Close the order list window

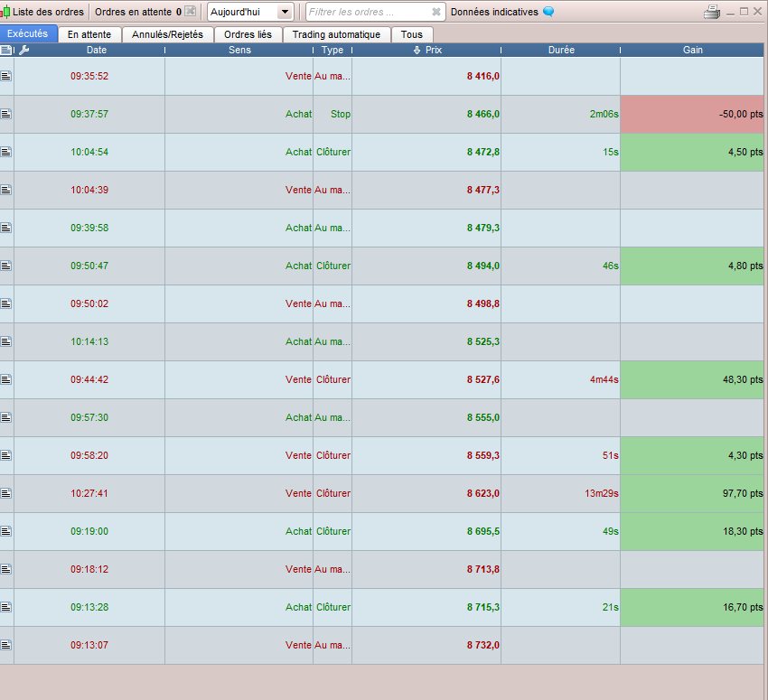pos(758,12)
